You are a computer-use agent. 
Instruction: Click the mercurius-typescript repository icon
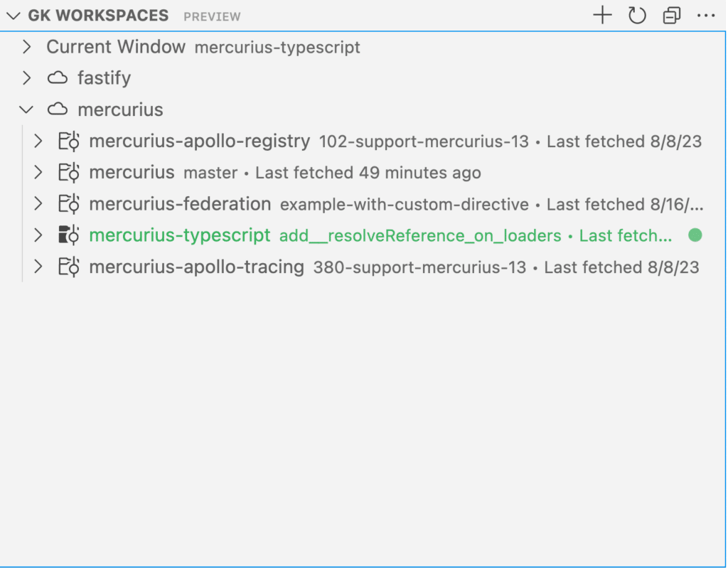pos(69,235)
